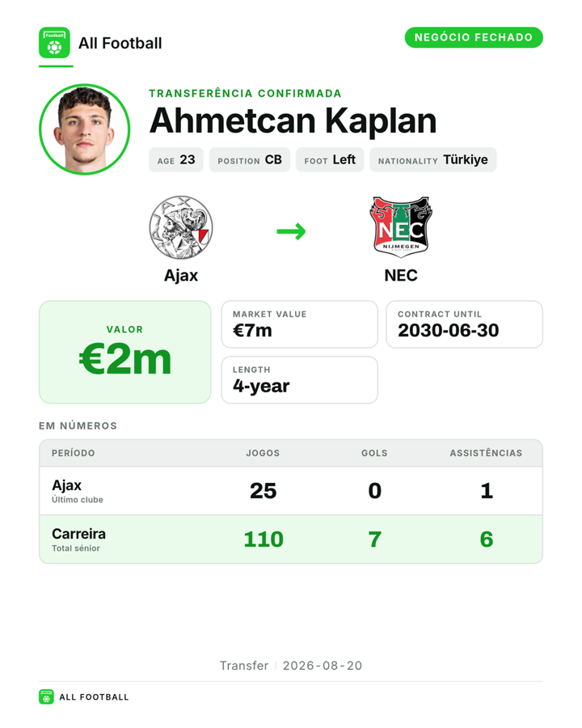Click the JOGOS column header
This screenshot has width=582, height=728.
pyautogui.click(x=264, y=453)
